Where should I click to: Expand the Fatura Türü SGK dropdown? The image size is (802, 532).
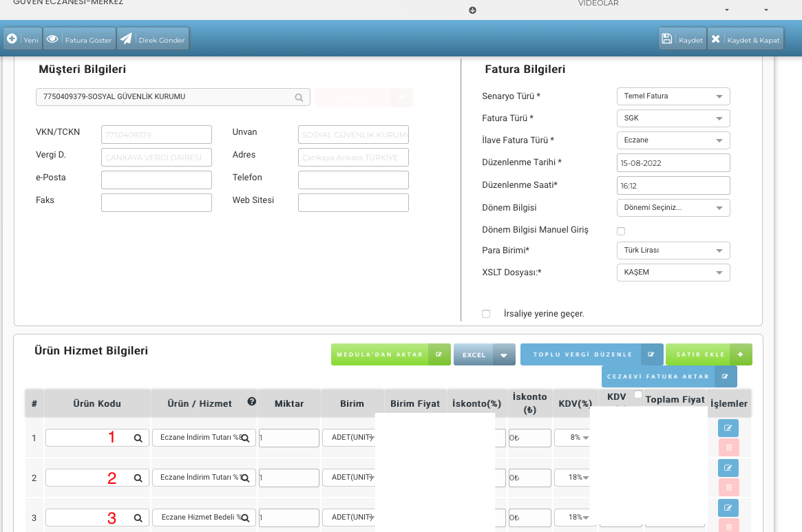673,118
